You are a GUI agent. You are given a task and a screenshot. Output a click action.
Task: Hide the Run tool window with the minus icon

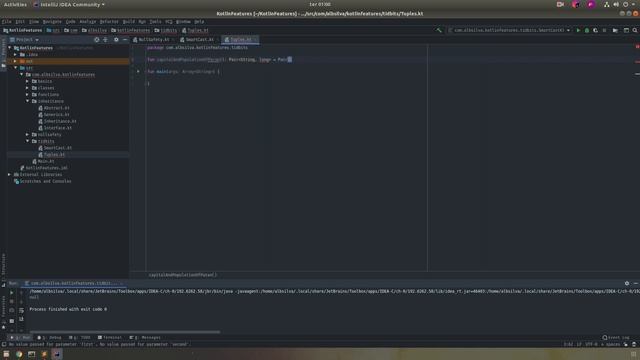[636, 283]
